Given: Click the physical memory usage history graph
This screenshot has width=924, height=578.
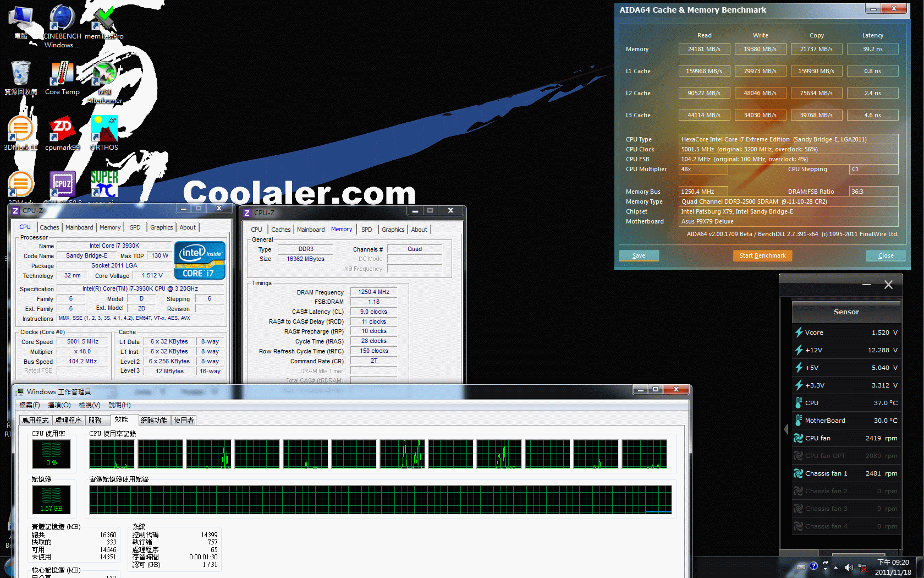Looking at the screenshot, I should click(381, 500).
